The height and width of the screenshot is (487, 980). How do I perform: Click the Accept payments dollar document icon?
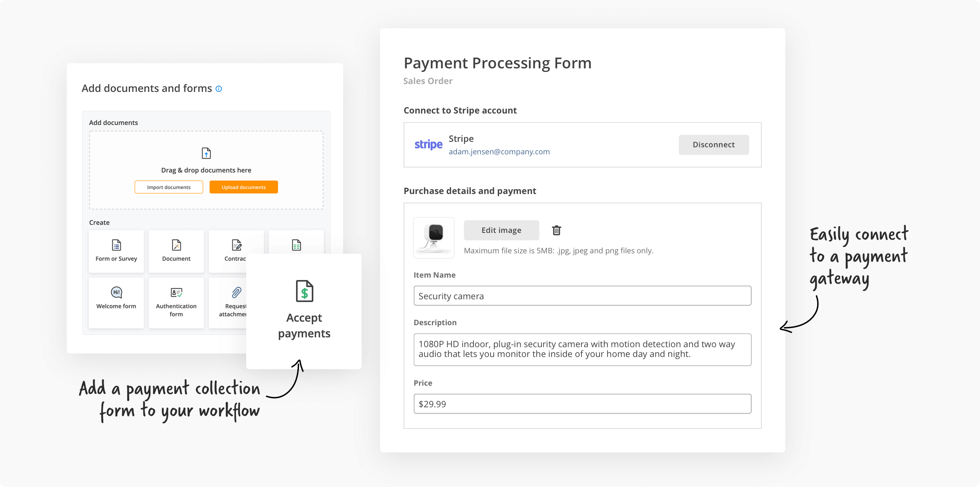[304, 291]
